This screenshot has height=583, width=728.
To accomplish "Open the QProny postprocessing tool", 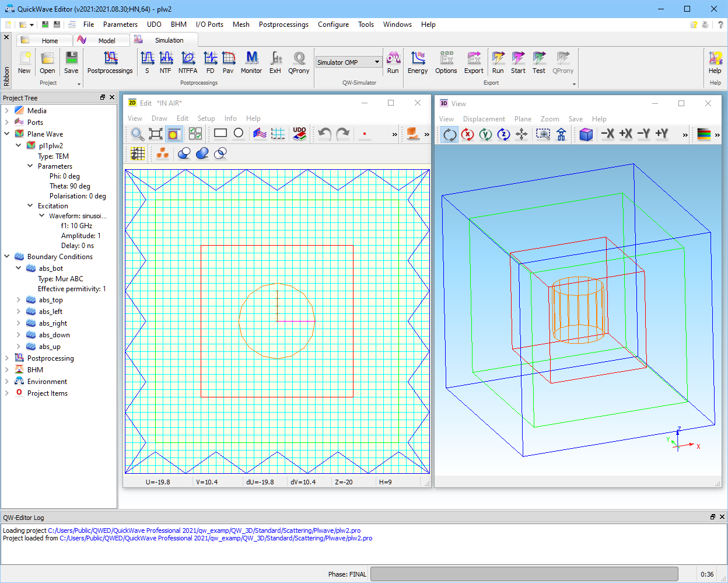I will [299, 62].
